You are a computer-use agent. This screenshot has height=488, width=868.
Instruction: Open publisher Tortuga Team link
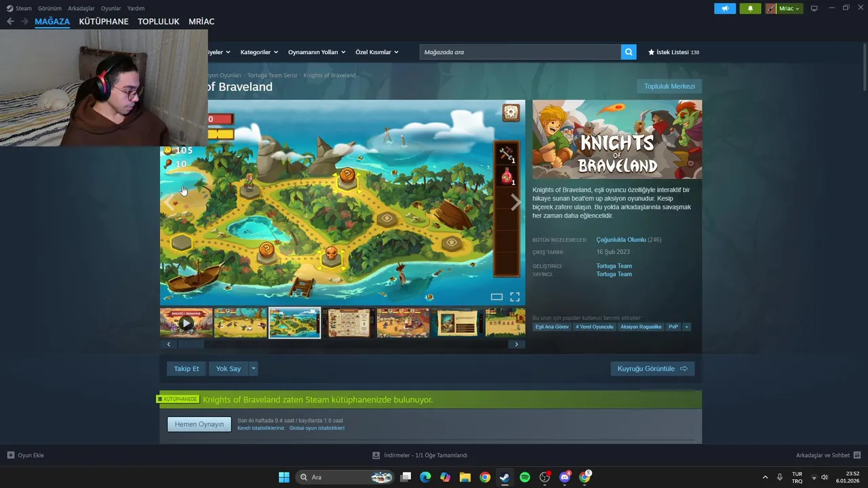614,274
